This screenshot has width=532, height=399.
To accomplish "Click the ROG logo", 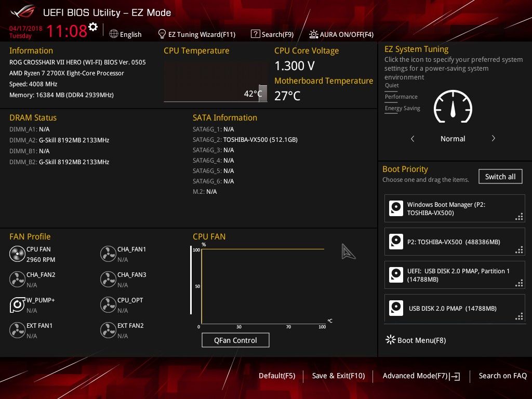I will (23, 12).
